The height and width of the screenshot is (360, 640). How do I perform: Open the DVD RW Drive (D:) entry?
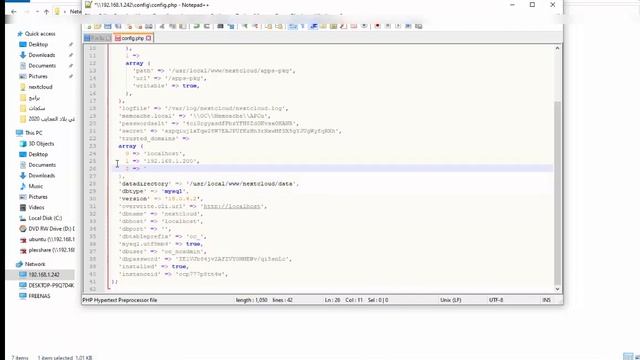pos(51,229)
